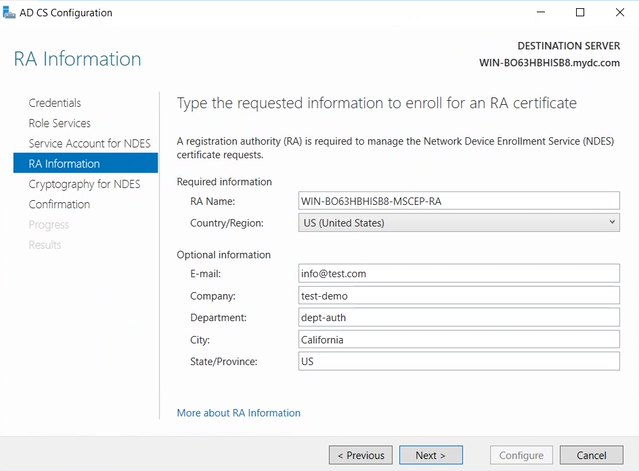Click inside the RA Name field
This screenshot has height=471, width=639.
click(x=459, y=201)
